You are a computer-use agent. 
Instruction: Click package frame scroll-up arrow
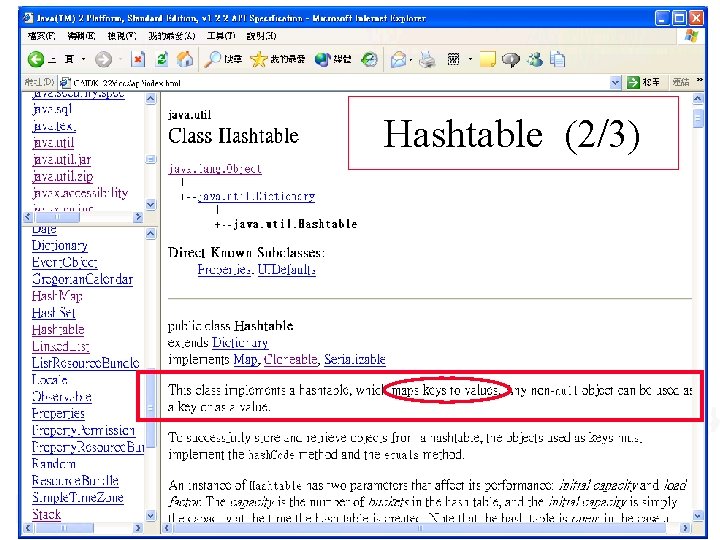(151, 98)
